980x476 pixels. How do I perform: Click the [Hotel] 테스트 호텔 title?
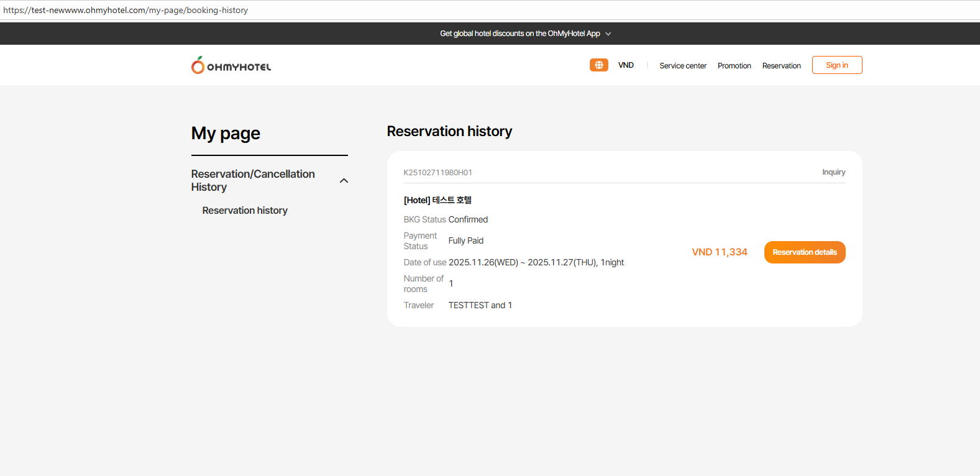tap(437, 200)
